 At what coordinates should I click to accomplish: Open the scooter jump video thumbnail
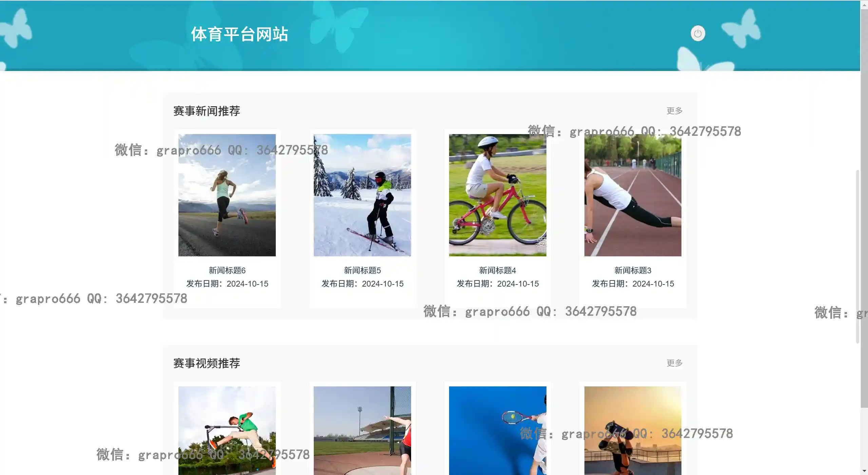coord(227,430)
